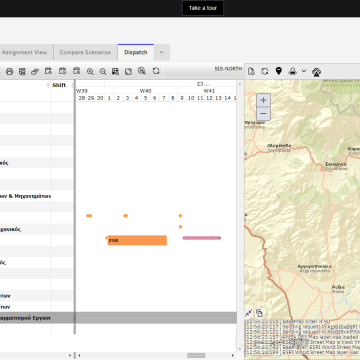Zoom out on the map with minus button
The image size is (360, 360).
(x=263, y=114)
